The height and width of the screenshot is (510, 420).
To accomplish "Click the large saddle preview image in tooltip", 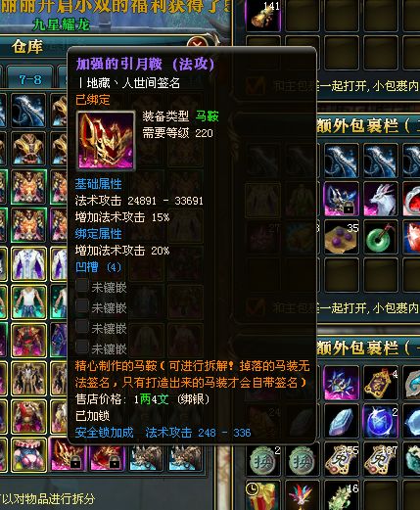I will coord(106,141).
